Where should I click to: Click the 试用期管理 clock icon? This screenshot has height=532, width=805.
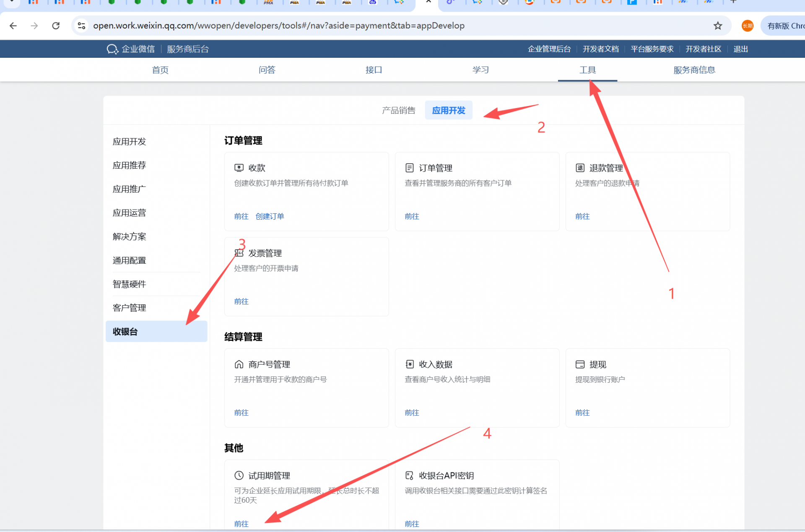click(x=239, y=475)
